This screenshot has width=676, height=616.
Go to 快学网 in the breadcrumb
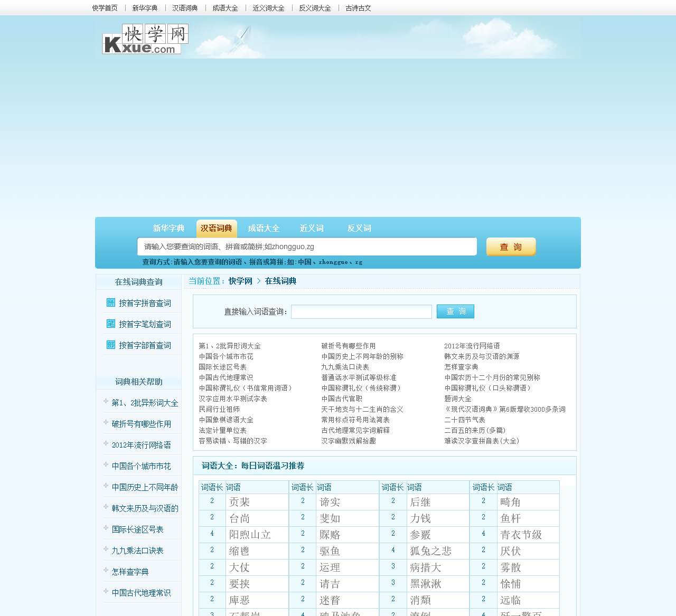click(240, 281)
